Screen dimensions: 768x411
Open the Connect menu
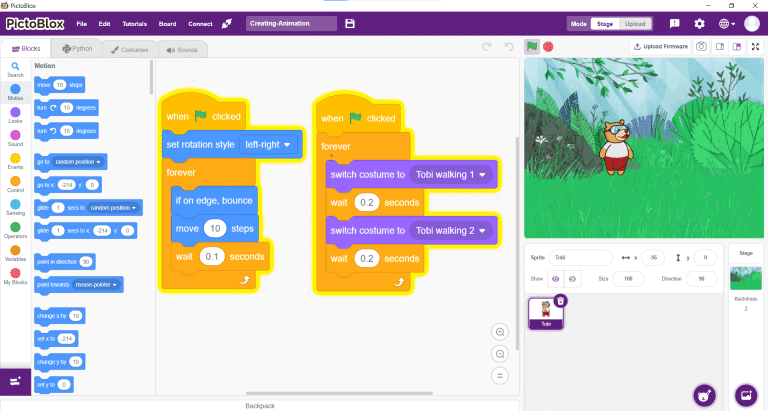[200, 24]
